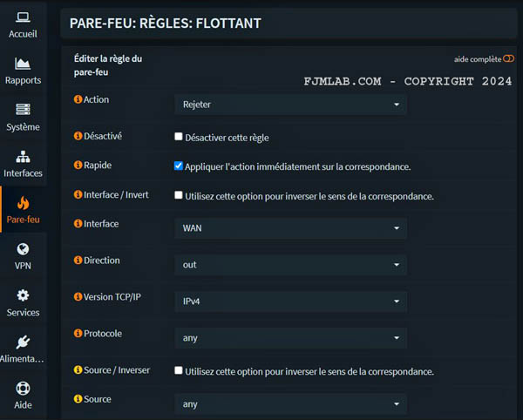Open the Accueil home icon in sidebar

pyautogui.click(x=23, y=17)
